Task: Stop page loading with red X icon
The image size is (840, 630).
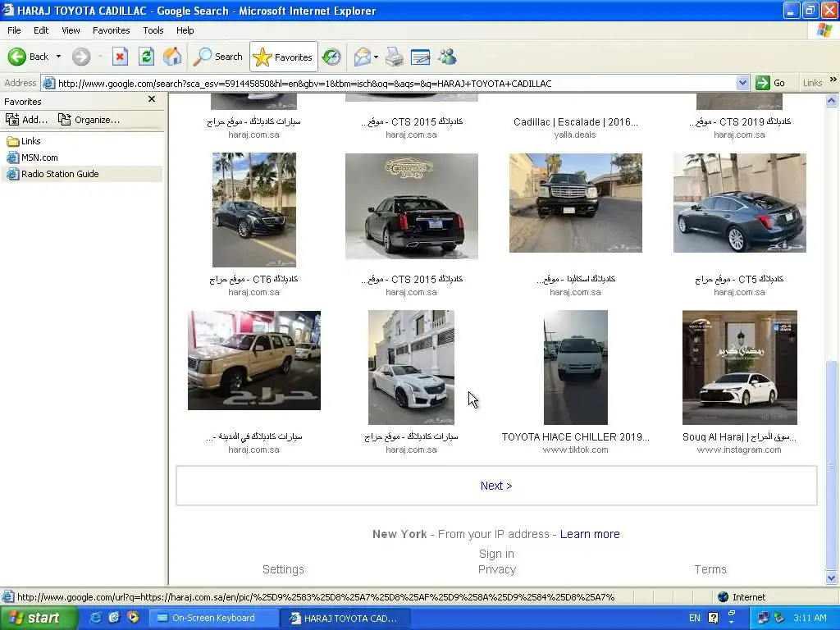Action: pos(120,57)
